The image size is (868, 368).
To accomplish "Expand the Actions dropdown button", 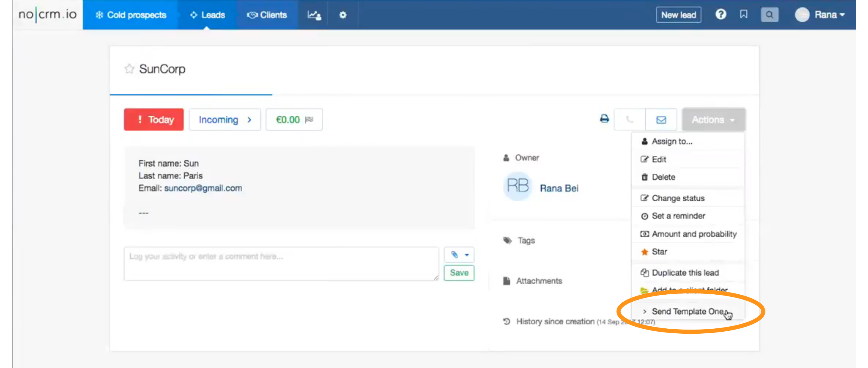I will (713, 119).
